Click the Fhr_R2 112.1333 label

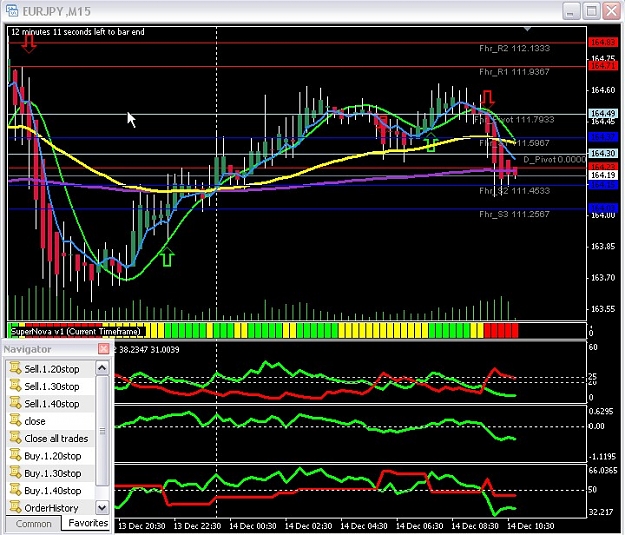[x=514, y=48]
